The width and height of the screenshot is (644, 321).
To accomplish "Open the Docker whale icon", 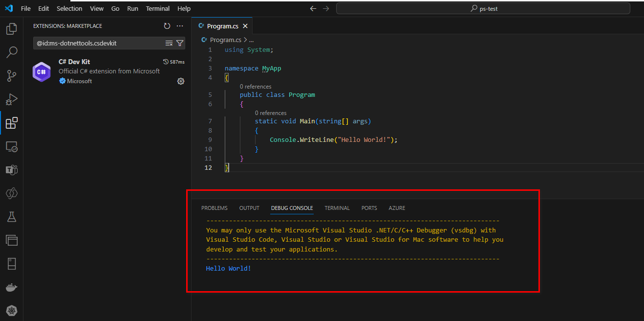I will (x=11, y=287).
